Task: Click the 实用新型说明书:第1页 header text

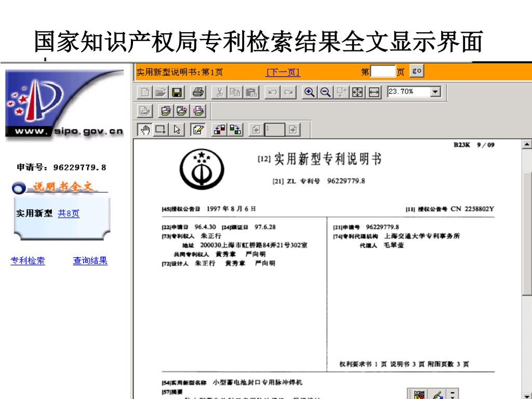Action: (x=179, y=72)
